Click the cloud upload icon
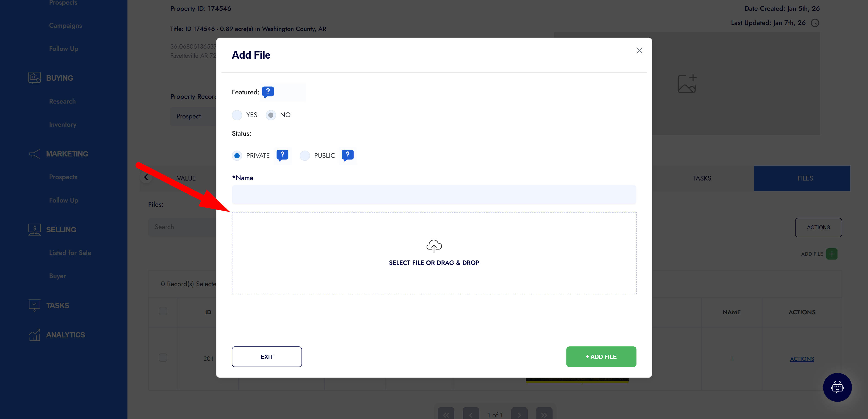 tap(434, 246)
